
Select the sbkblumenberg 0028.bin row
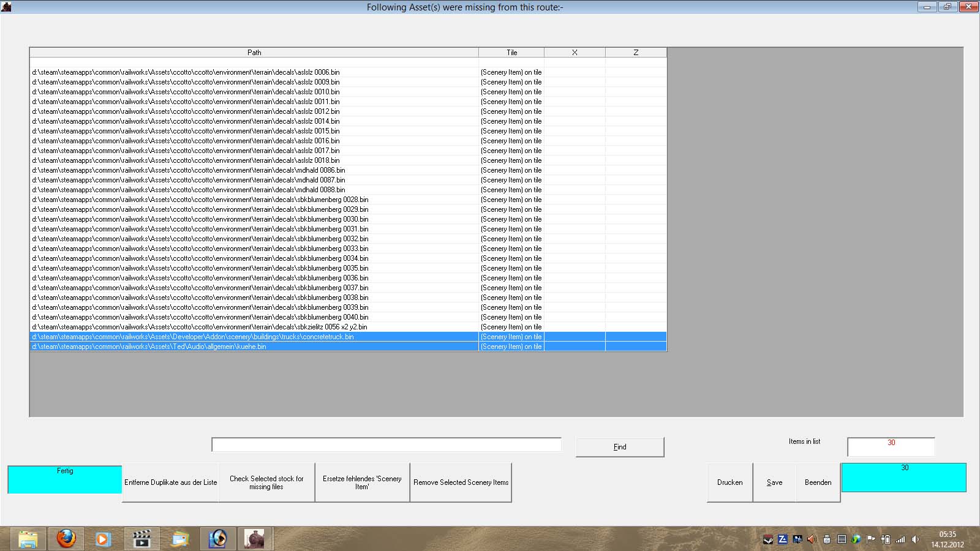(348, 200)
